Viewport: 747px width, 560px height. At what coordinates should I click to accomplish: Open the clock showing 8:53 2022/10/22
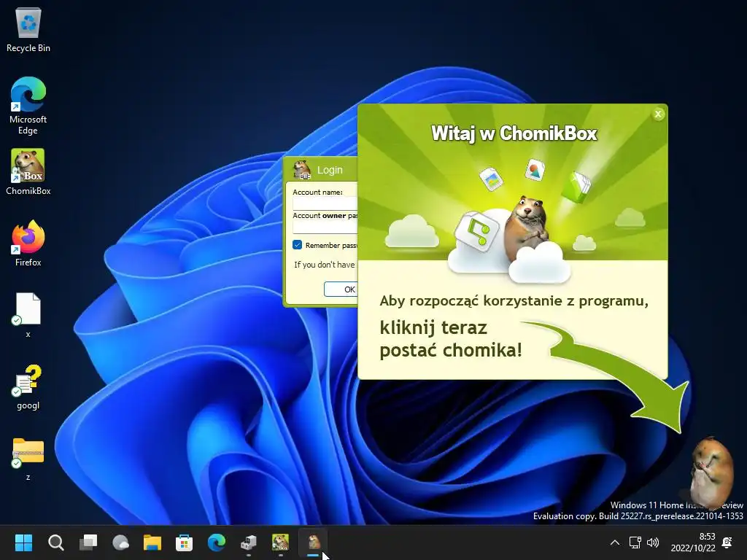click(x=693, y=542)
